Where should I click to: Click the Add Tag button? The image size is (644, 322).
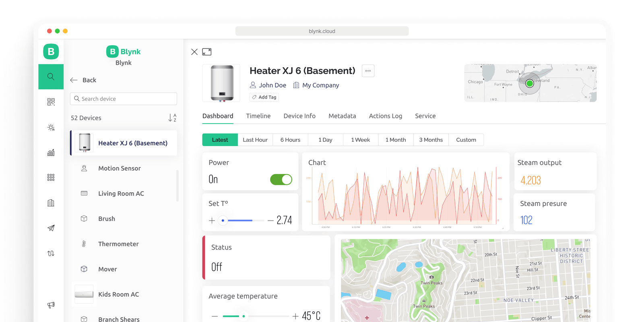[x=264, y=97]
